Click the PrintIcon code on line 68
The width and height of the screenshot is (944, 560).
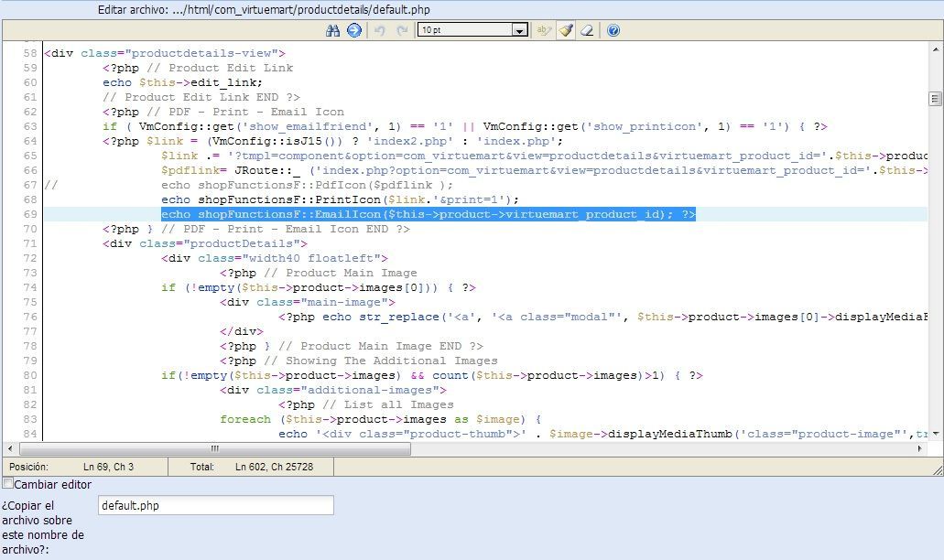tap(340, 199)
